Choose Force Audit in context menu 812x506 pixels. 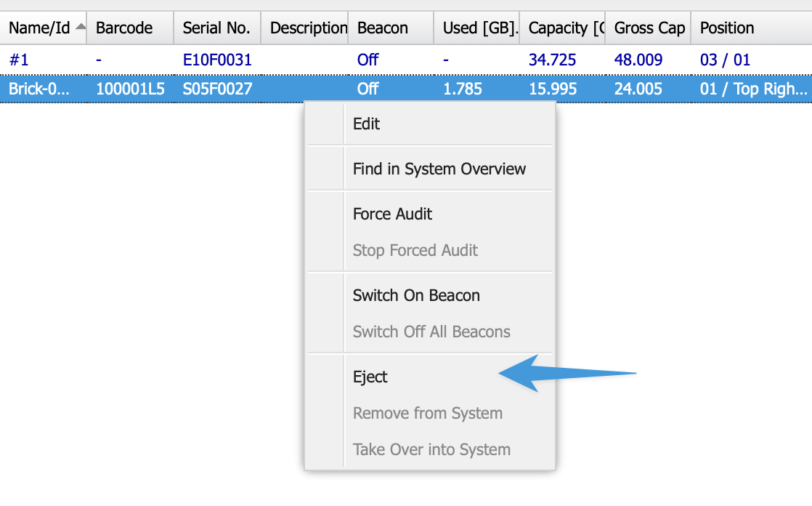[x=392, y=214]
